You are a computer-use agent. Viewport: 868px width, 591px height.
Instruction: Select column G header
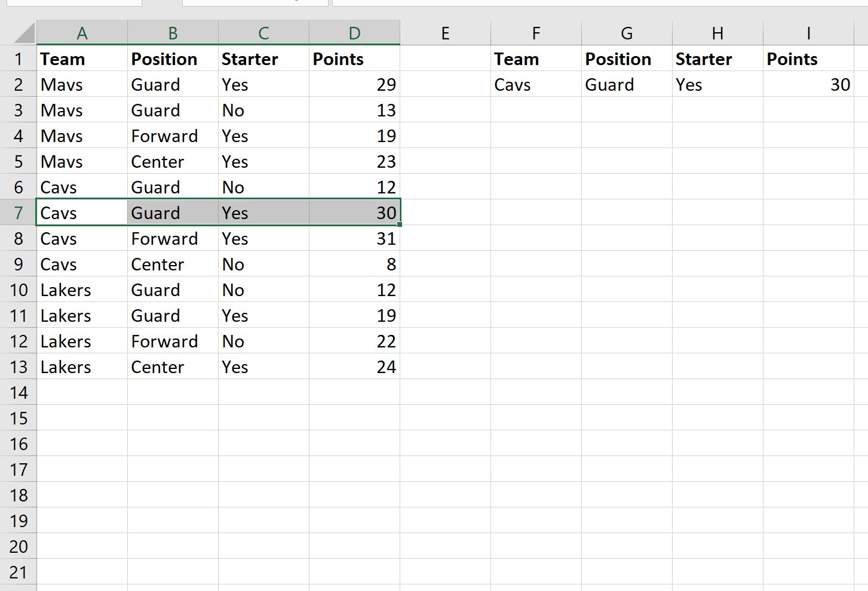[627, 33]
